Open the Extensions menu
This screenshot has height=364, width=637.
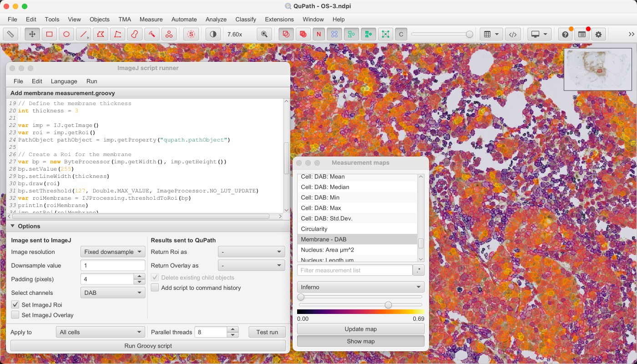coord(279,19)
